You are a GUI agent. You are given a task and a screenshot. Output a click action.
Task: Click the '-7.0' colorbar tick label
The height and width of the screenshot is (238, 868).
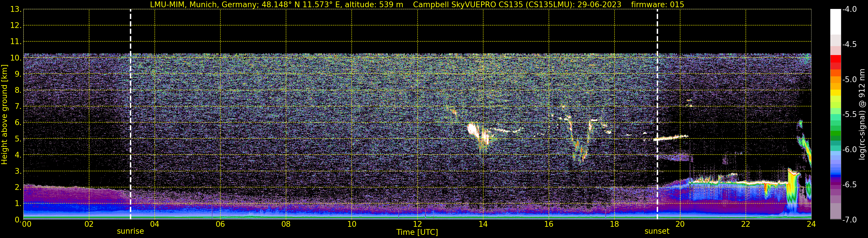(x=850, y=220)
